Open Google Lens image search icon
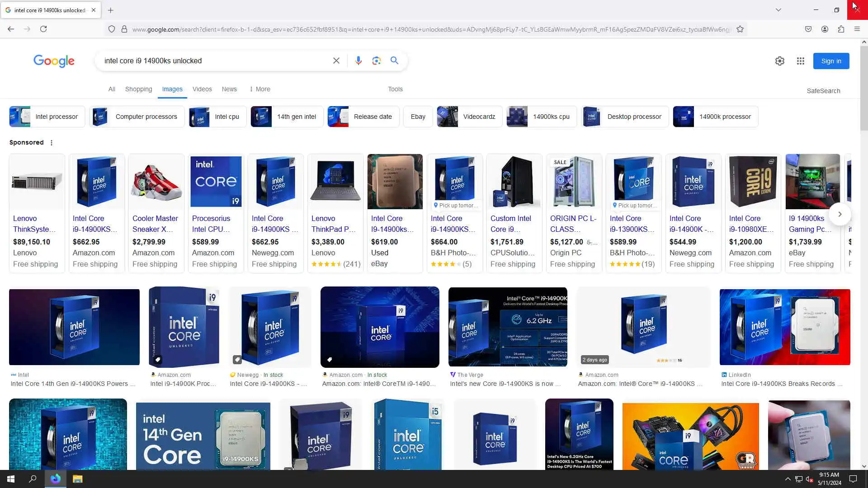The width and height of the screenshot is (868, 488). (x=376, y=61)
